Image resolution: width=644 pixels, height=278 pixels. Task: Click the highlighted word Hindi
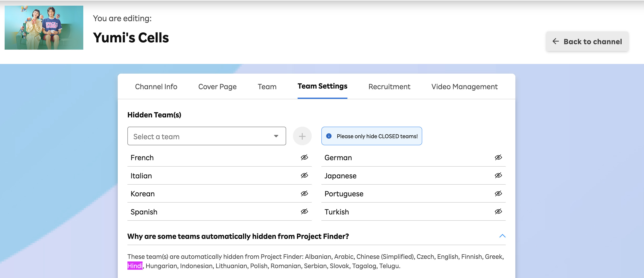pos(135,265)
